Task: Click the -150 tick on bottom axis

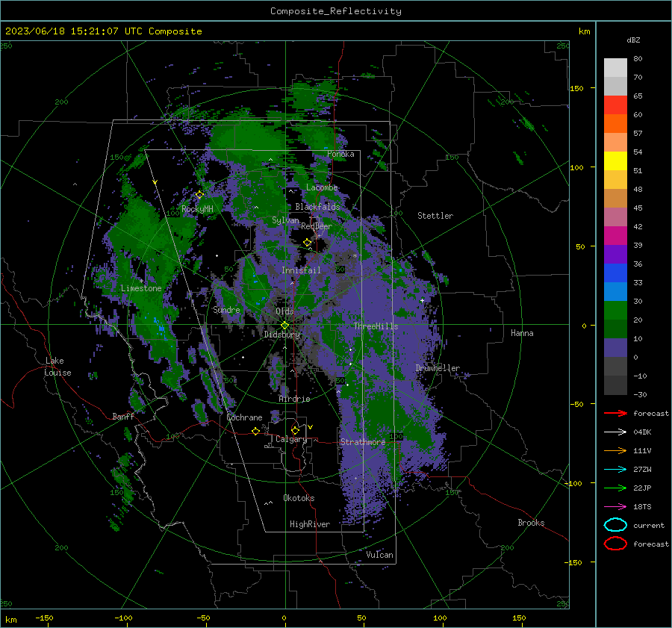Action: (x=44, y=618)
